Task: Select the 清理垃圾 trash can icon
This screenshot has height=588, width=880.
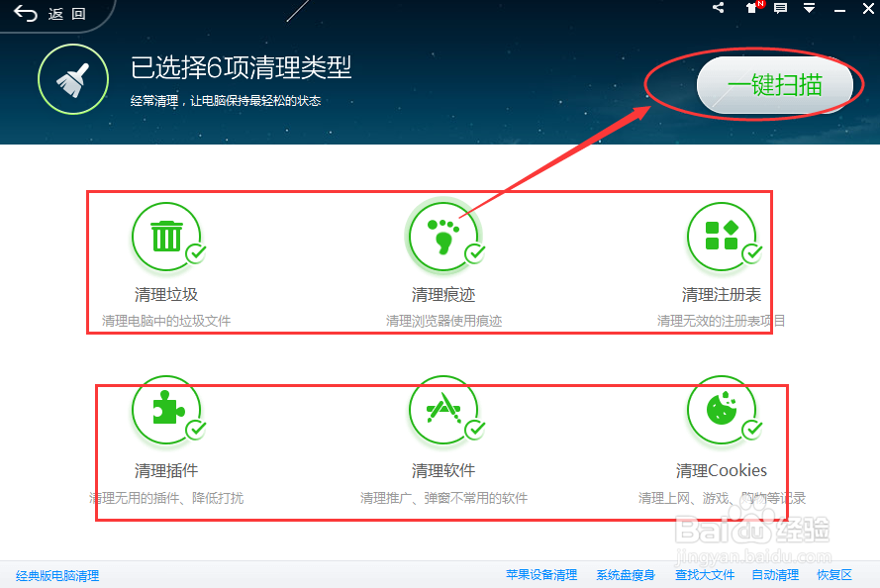Action: (x=166, y=237)
